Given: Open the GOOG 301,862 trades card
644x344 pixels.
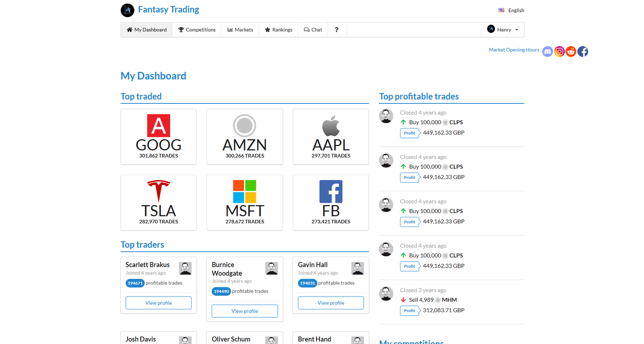Looking at the screenshot, I should [x=159, y=137].
